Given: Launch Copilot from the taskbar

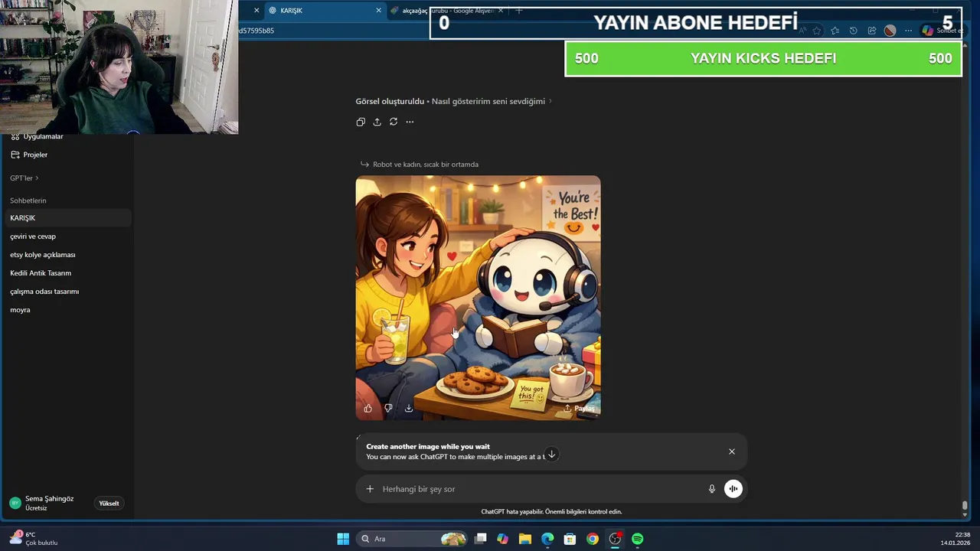Looking at the screenshot, I should click(502, 539).
